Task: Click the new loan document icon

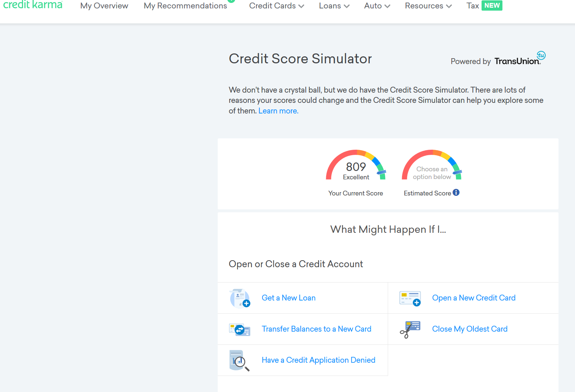Action: (240, 298)
